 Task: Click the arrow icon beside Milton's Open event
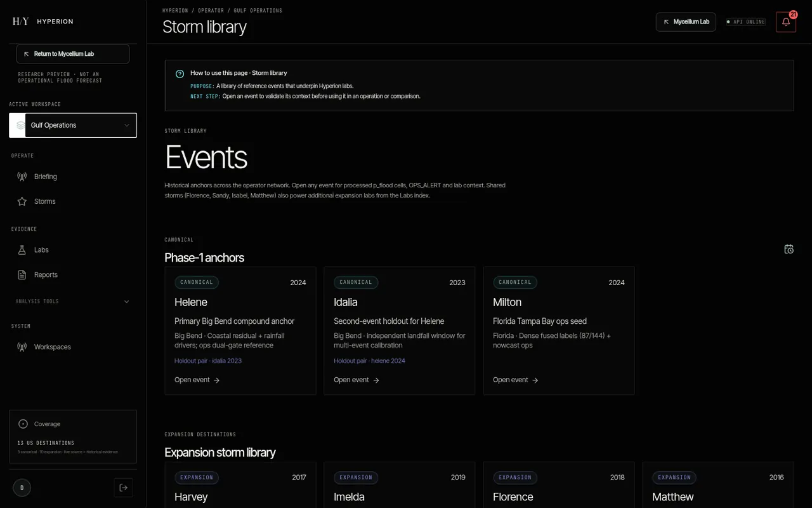[535, 380]
